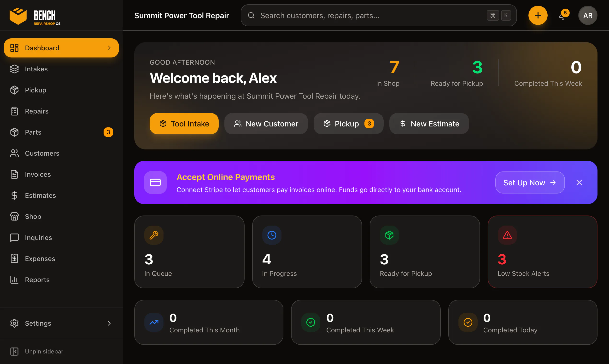Click the Bench RepairShop OS logo
The height and width of the screenshot is (364, 609).
35,16
